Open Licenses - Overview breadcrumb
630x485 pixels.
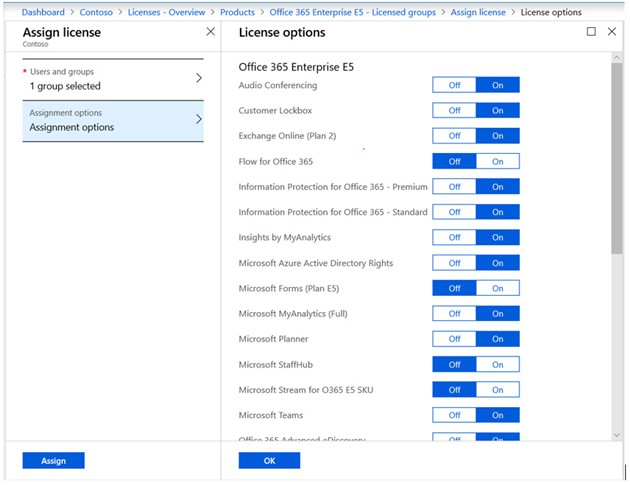click(166, 12)
